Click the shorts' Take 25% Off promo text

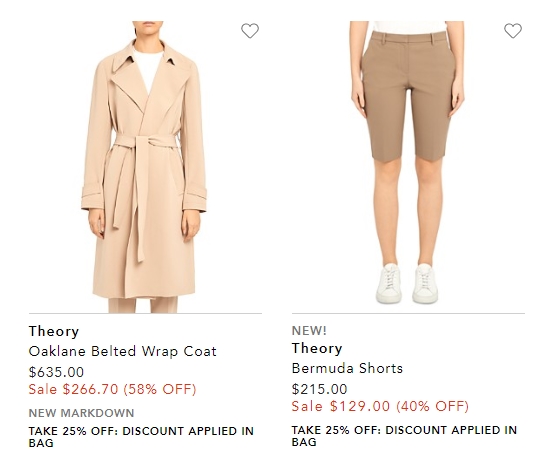pos(404,436)
